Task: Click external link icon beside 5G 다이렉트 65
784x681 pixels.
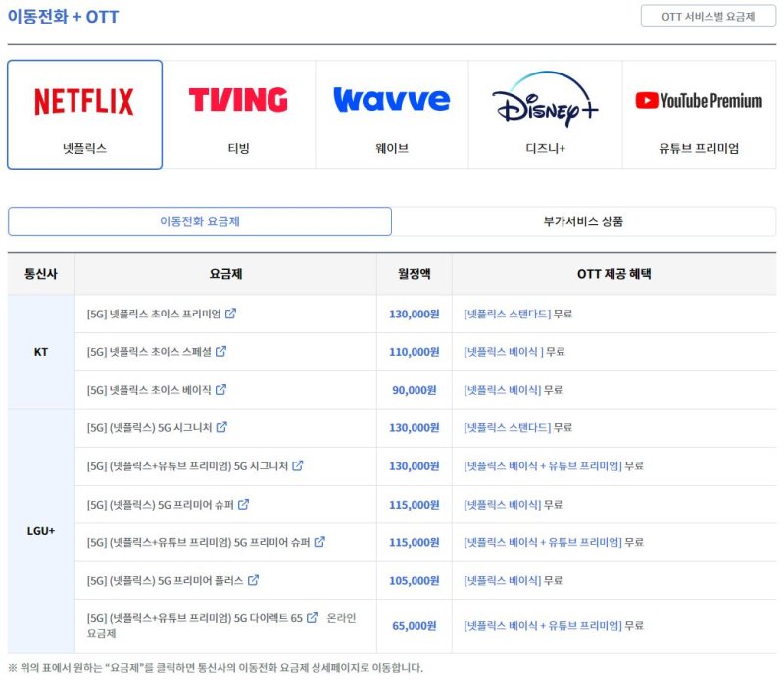Action: point(313,618)
